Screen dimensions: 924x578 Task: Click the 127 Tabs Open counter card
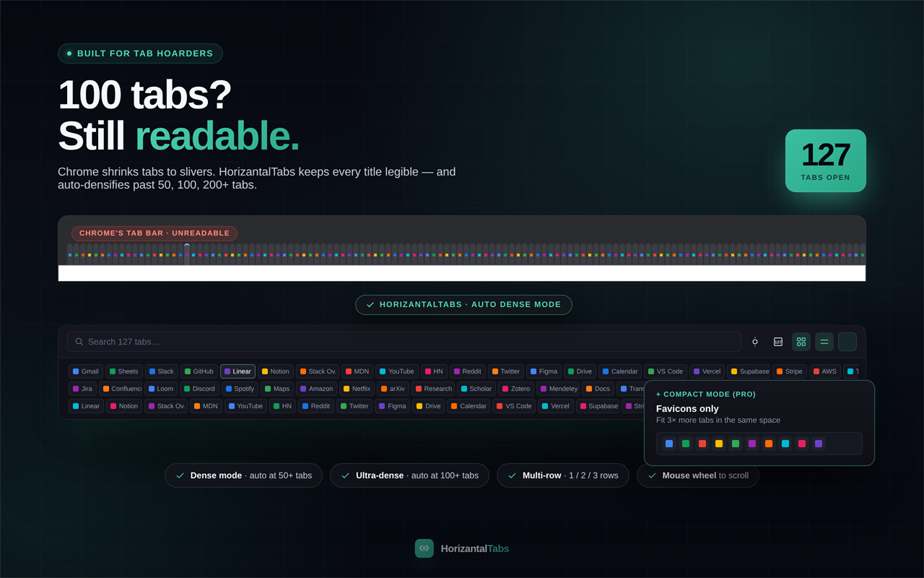(826, 161)
